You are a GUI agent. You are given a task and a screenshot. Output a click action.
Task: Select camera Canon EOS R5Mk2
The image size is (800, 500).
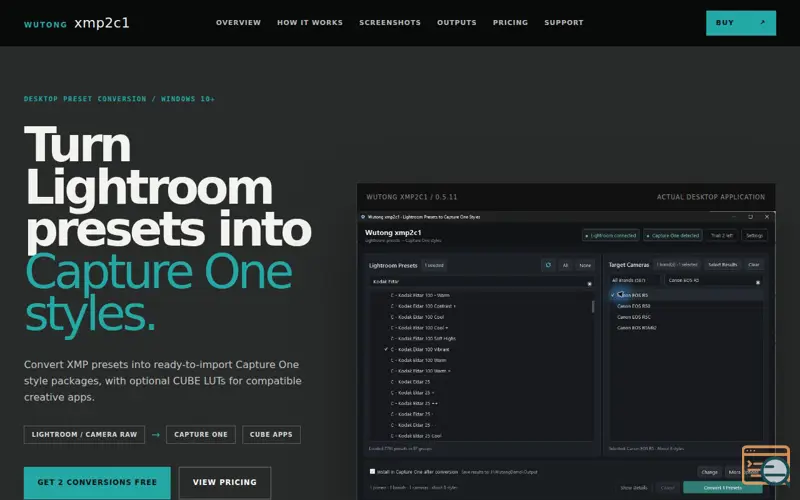(636, 328)
